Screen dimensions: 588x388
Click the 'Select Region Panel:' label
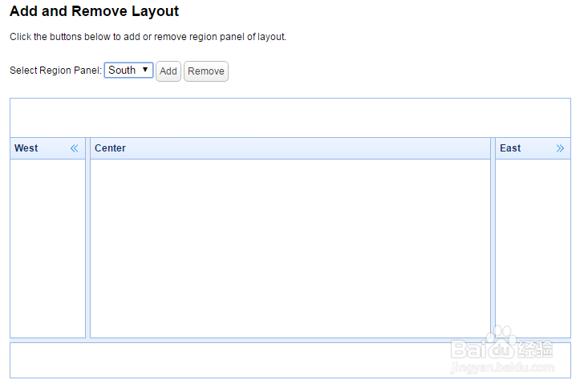[55, 71]
